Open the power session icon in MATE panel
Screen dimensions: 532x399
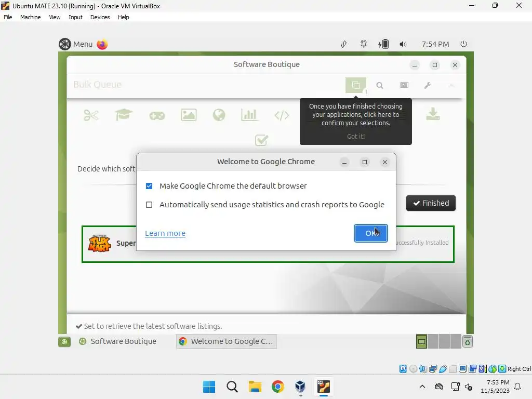463,44
